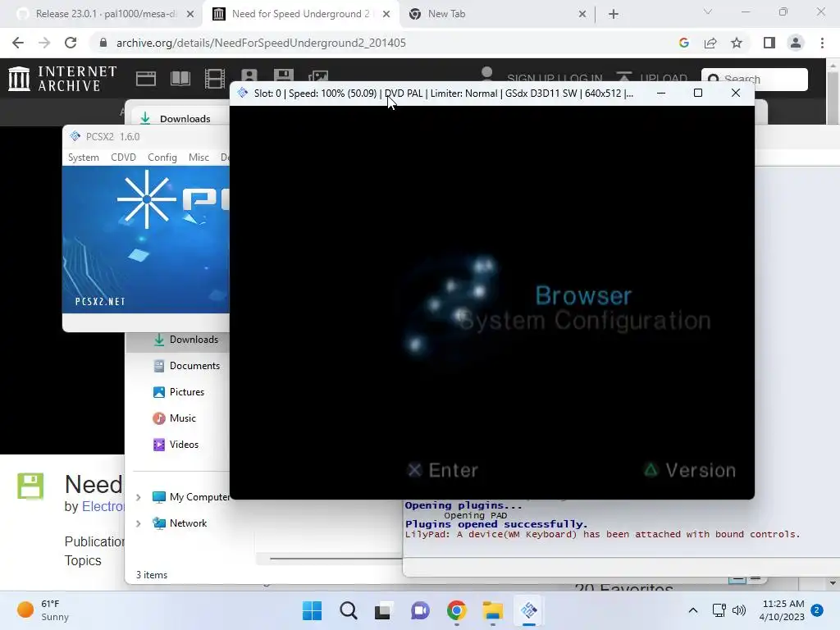The width and height of the screenshot is (840, 630).
Task: Click the Internet Archive logo
Action: pos(62,79)
